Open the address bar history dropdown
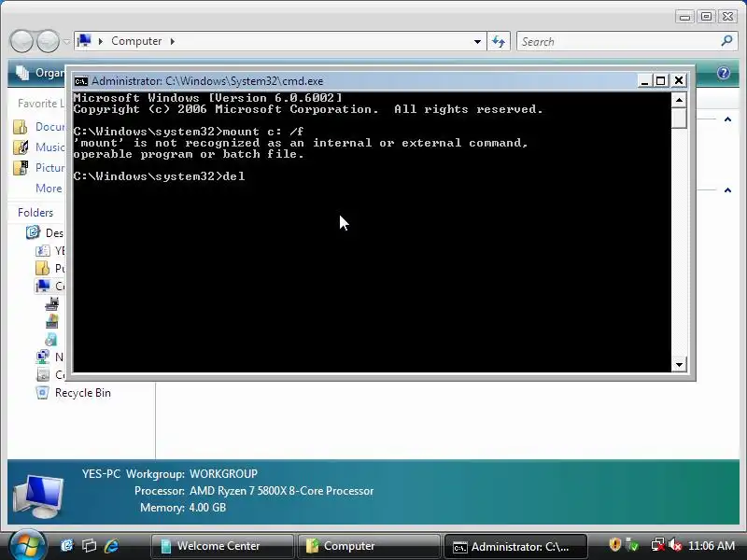 point(477,41)
